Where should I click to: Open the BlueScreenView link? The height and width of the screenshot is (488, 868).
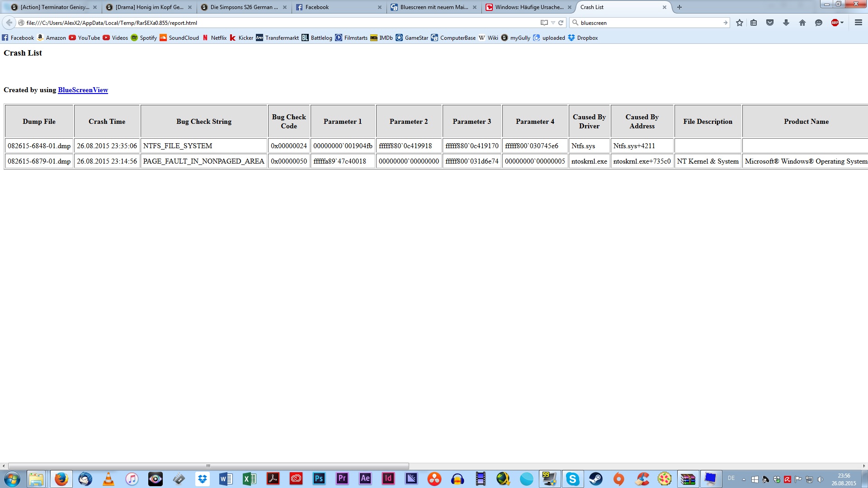click(83, 90)
